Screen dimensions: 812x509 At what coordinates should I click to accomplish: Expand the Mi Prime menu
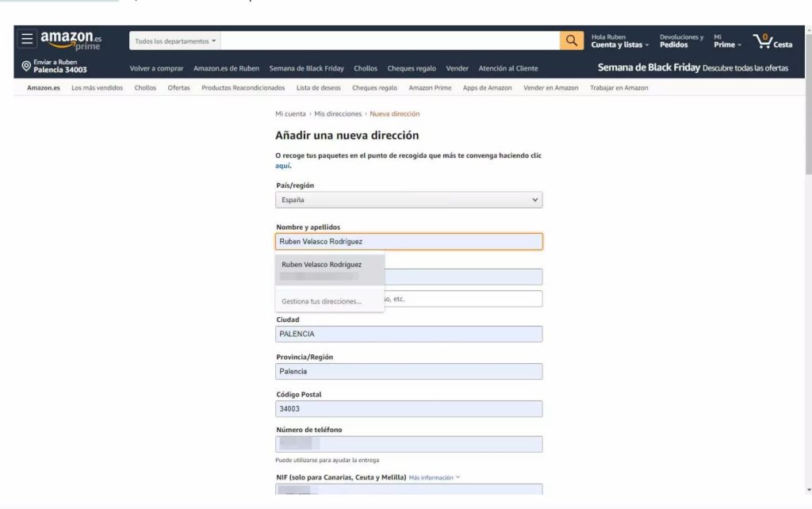(x=727, y=41)
